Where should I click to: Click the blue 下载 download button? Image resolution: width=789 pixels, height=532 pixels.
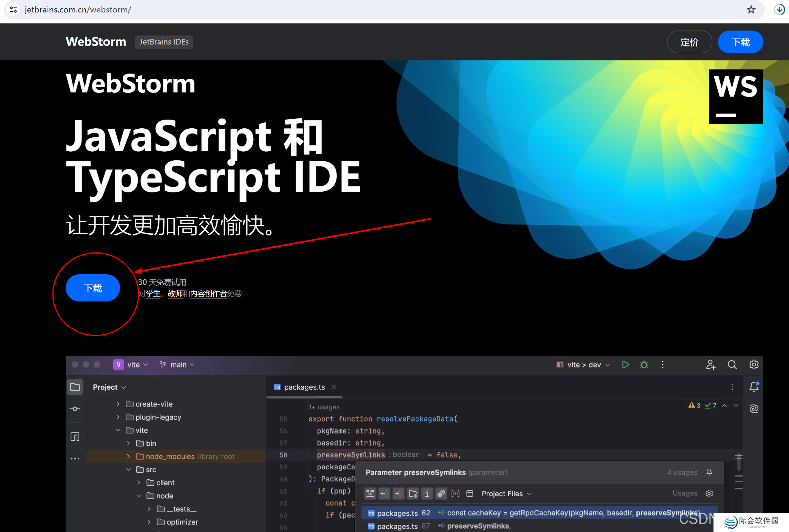[x=92, y=288]
